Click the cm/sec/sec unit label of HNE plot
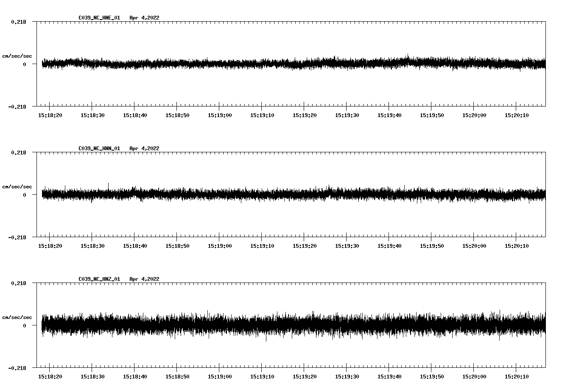The height and width of the screenshot is (392, 576). [17, 56]
